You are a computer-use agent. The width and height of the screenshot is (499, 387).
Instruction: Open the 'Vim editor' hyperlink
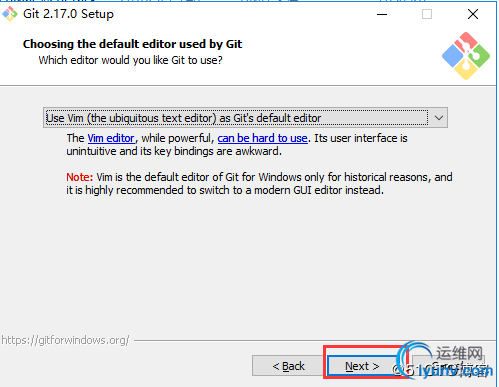click(x=111, y=138)
